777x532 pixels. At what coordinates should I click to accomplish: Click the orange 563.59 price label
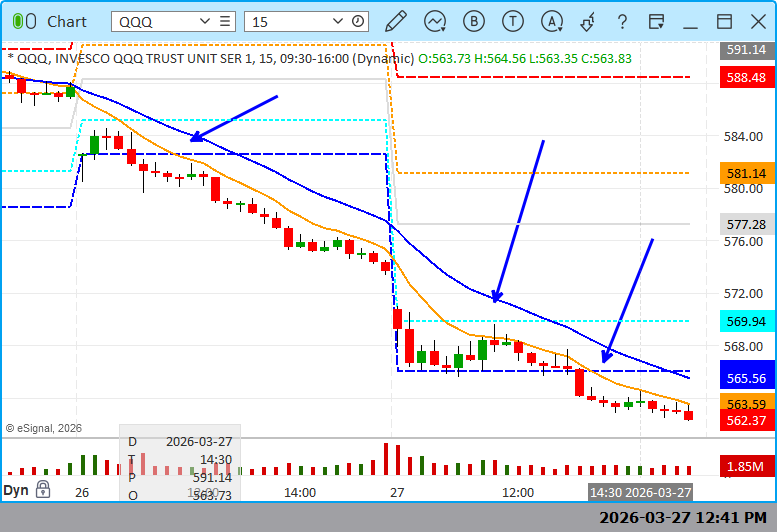coord(746,402)
